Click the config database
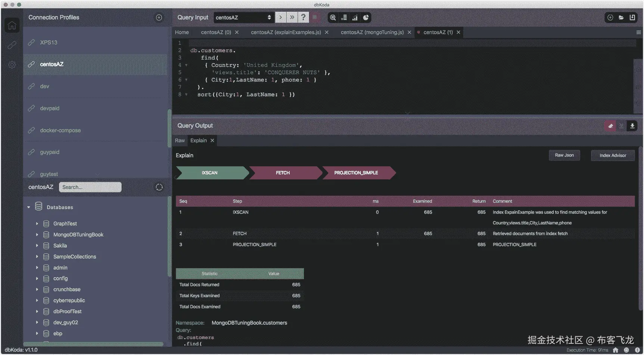 [60, 279]
